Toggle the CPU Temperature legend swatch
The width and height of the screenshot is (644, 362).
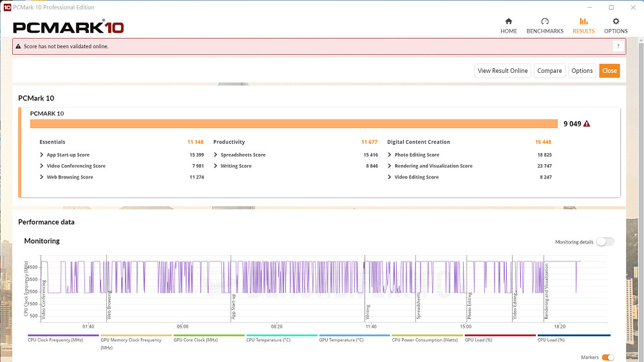coord(281,336)
